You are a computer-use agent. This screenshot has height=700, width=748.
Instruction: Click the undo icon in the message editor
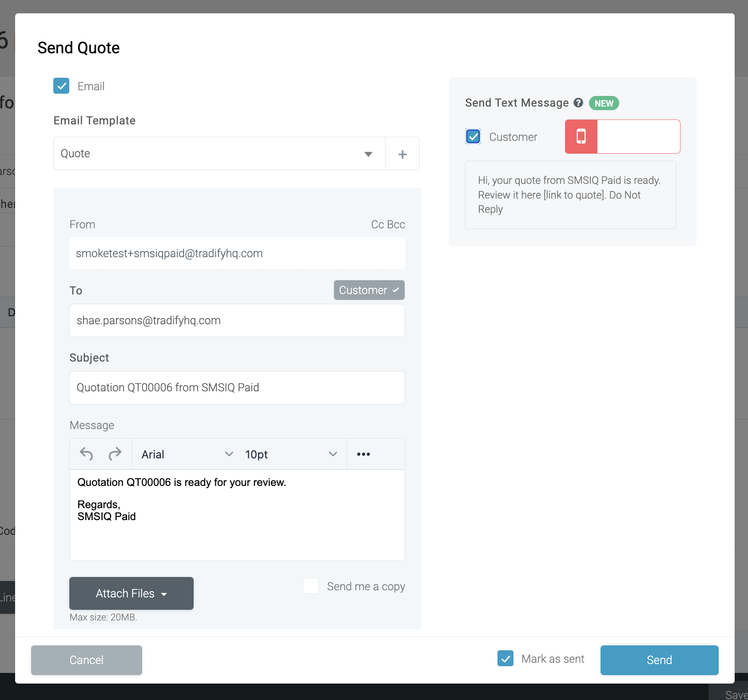[86, 454]
